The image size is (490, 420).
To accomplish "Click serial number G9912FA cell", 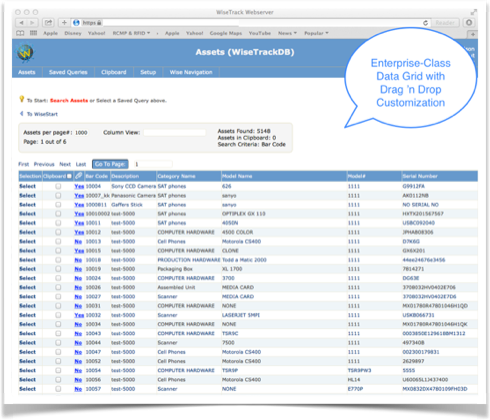I will [x=413, y=186].
